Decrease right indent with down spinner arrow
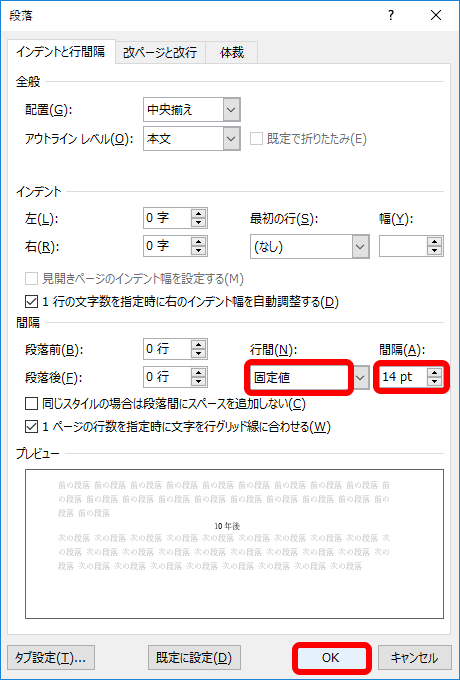460x680 pixels. pos(199,251)
